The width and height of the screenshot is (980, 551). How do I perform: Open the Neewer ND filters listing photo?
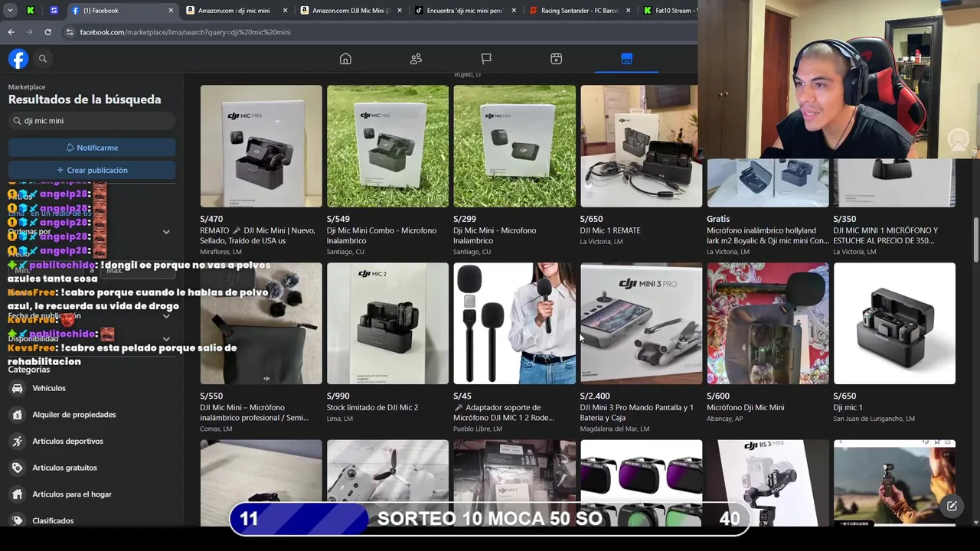pyautogui.click(x=641, y=483)
